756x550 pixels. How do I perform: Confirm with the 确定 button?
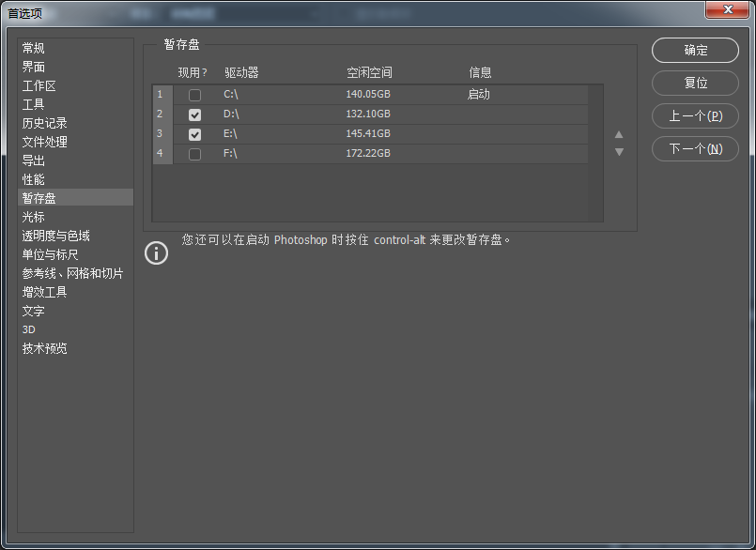pos(695,50)
